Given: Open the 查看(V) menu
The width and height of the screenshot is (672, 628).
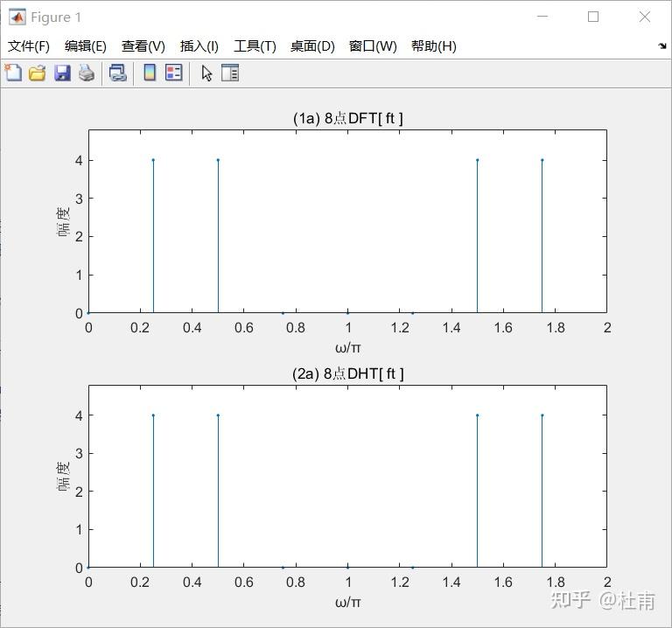Looking at the screenshot, I should pyautogui.click(x=143, y=45).
